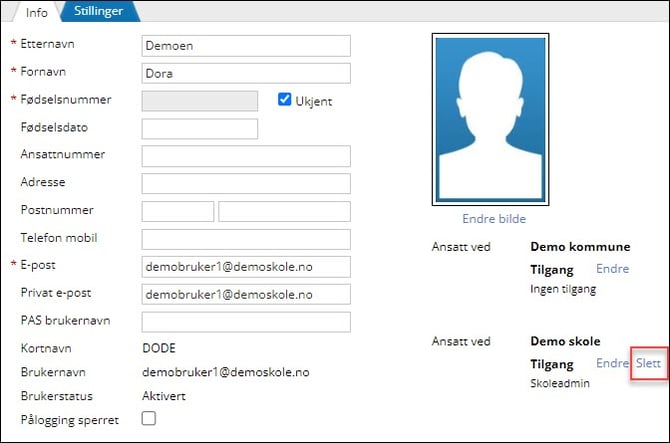Click the PAS brukernavn input
This screenshot has width=670, height=443.
click(x=246, y=322)
